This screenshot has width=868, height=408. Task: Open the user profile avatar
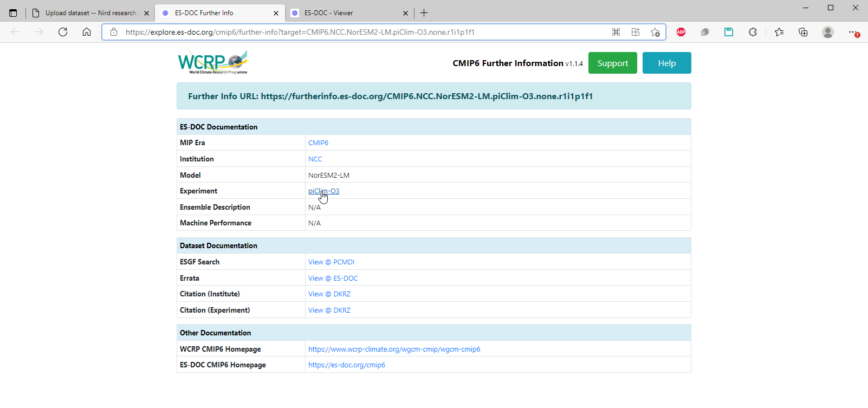827,32
